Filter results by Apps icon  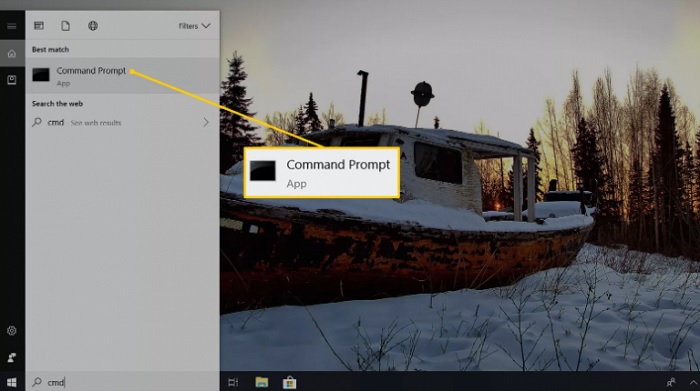point(39,26)
